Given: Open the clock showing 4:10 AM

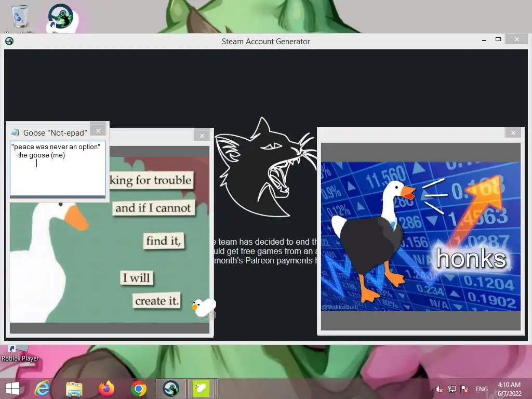Looking at the screenshot, I should click(x=509, y=389).
